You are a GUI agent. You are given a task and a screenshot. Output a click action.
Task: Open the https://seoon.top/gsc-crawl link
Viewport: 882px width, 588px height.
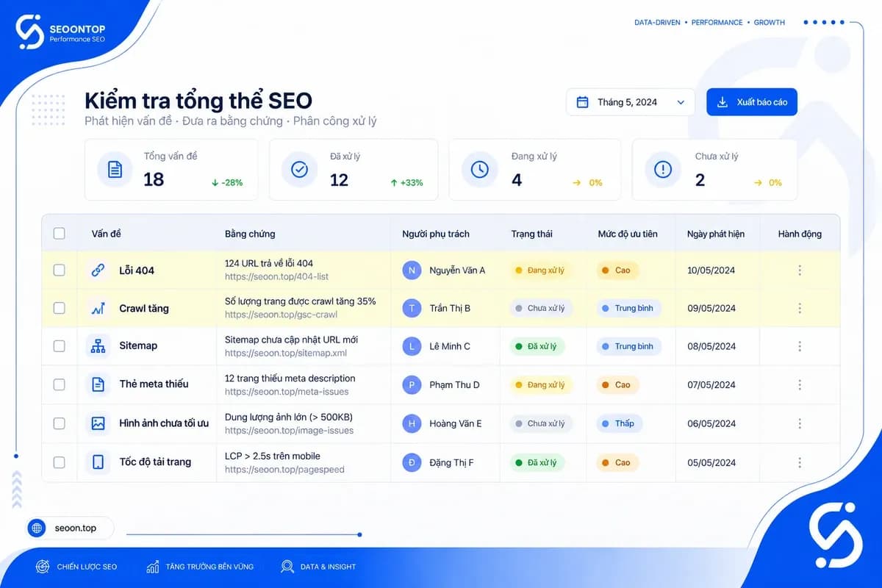(x=281, y=315)
